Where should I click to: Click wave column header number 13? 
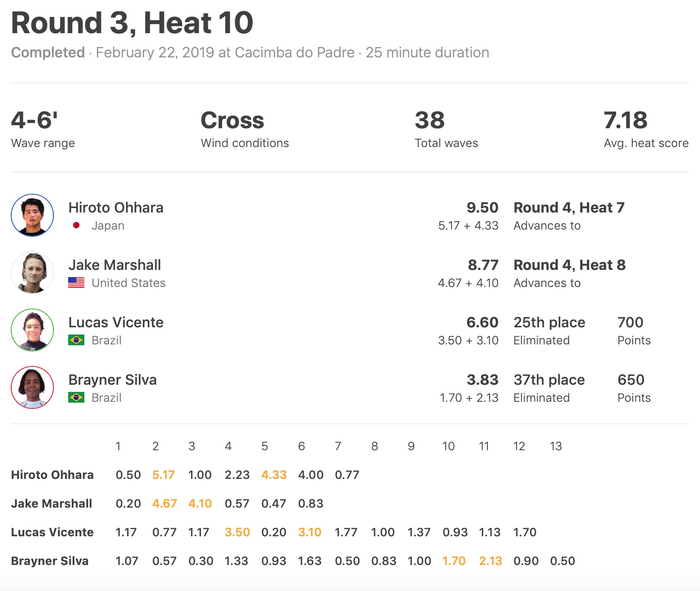(x=556, y=446)
